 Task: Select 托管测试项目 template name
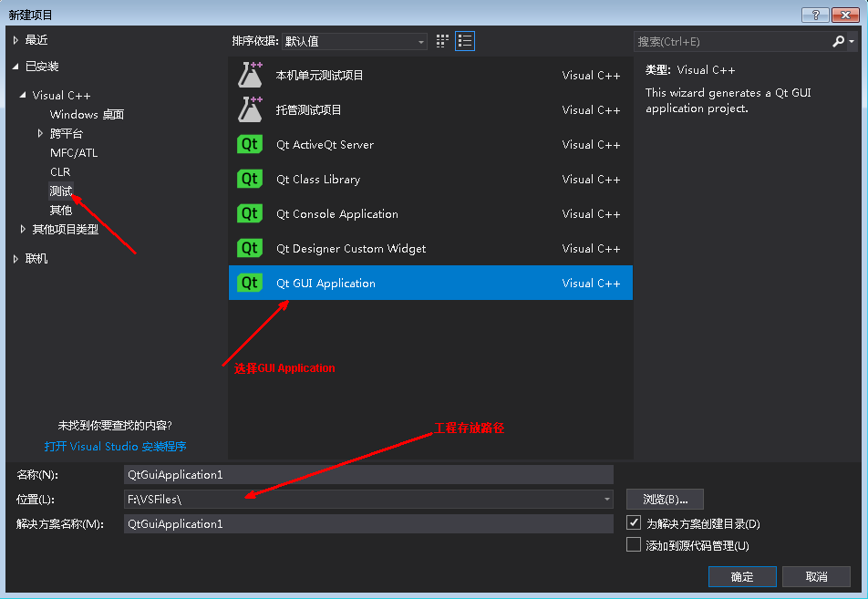pos(308,109)
